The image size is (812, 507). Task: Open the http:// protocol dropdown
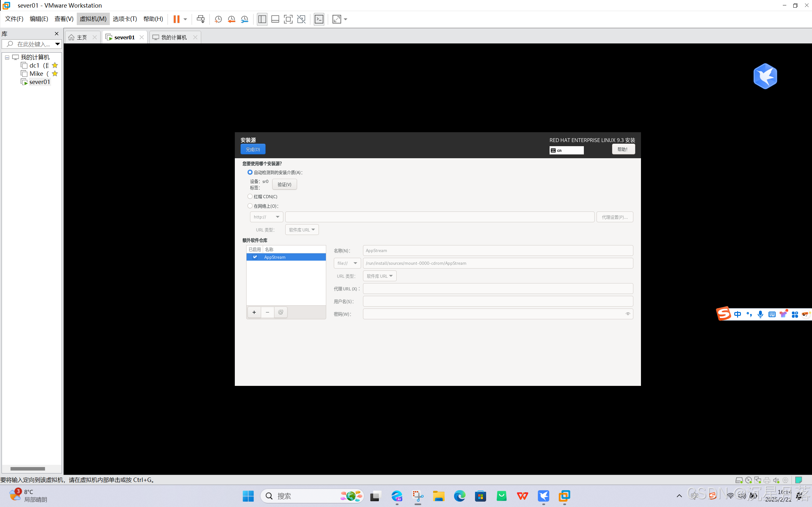click(x=267, y=217)
